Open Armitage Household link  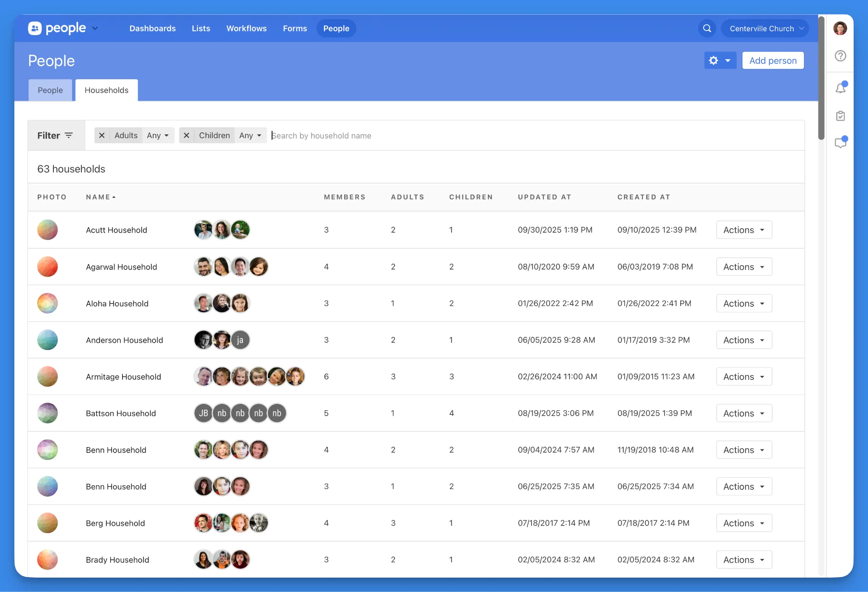pos(123,377)
